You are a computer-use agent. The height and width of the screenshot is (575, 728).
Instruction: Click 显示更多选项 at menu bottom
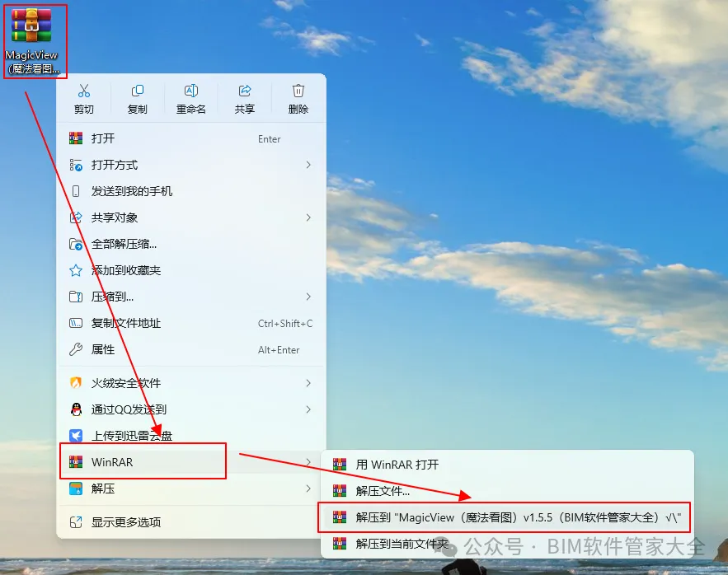(x=191, y=522)
